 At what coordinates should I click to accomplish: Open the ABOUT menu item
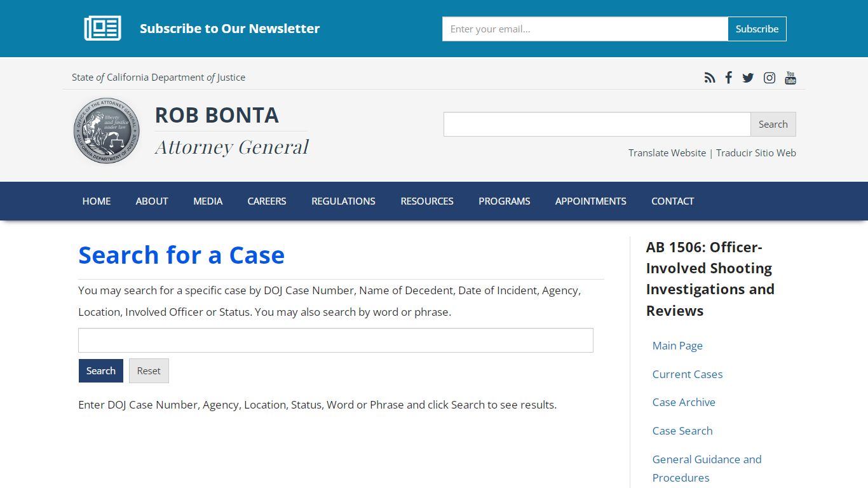pyautogui.click(x=152, y=201)
